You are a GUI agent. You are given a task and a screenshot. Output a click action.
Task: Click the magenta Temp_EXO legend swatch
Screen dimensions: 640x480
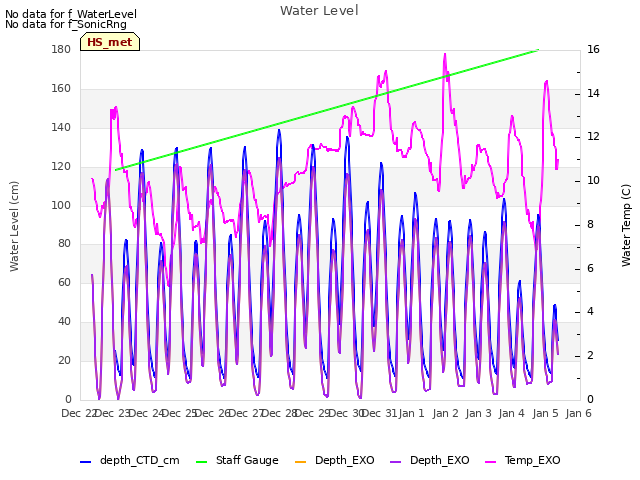point(490,462)
